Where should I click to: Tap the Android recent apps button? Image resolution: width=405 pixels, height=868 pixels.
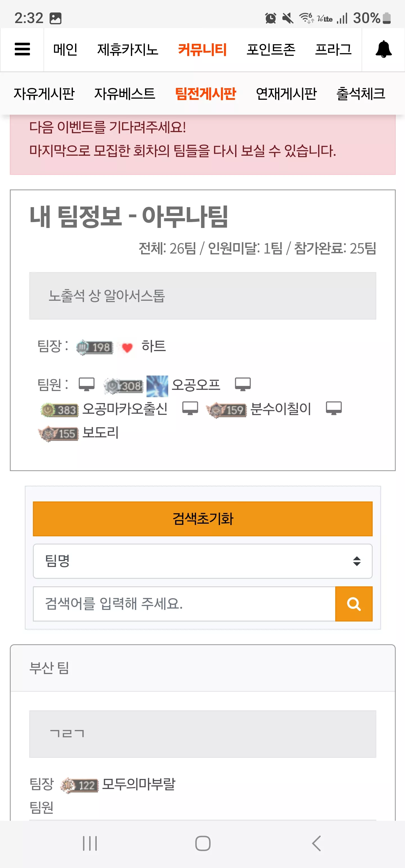pyautogui.click(x=90, y=843)
